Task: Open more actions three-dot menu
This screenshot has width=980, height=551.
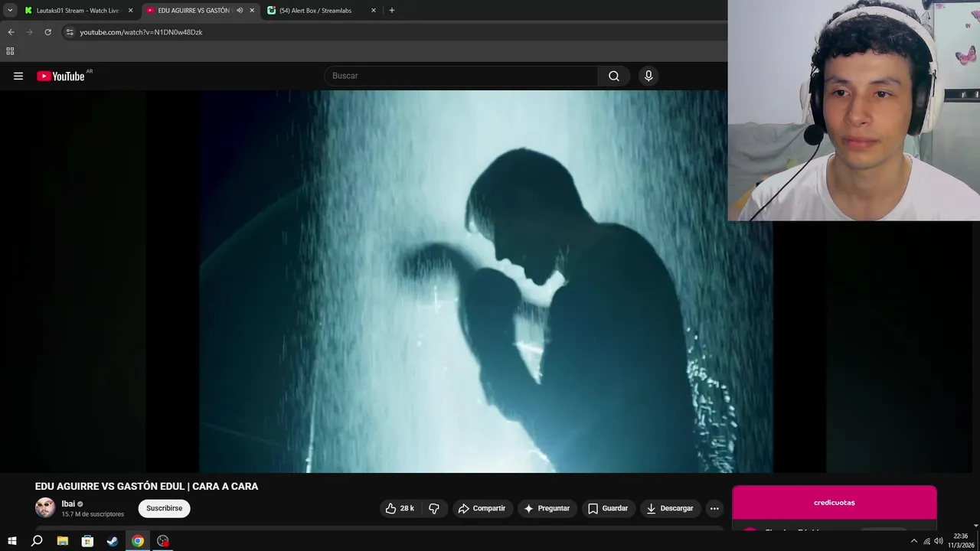Action: (714, 508)
